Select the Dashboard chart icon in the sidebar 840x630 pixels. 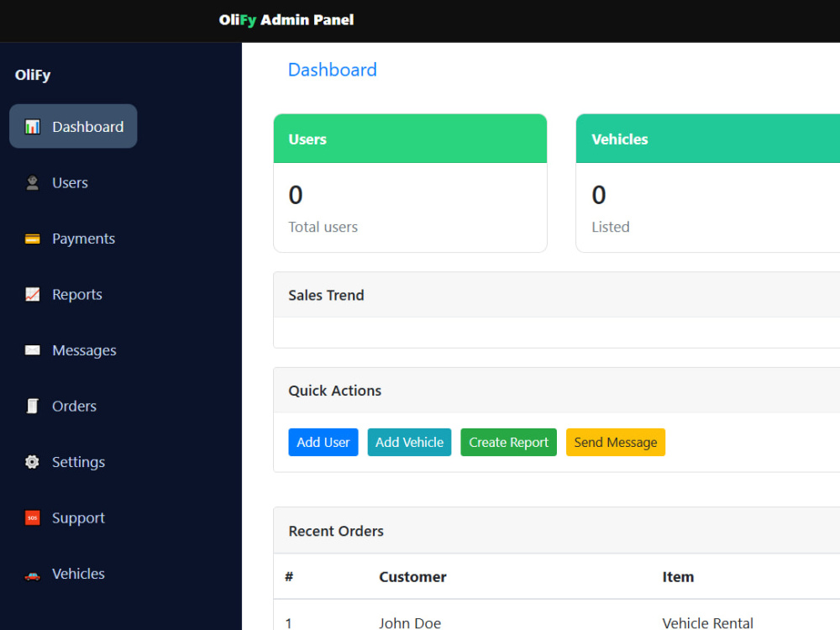click(x=32, y=126)
